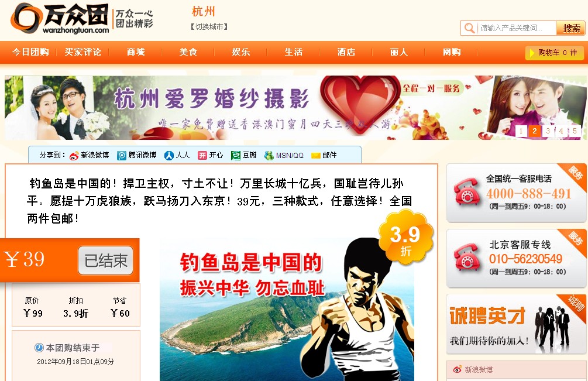Screen dimensions: 588x381
Task: Open the shopping cart 购物车 0 件
Action: [554, 53]
